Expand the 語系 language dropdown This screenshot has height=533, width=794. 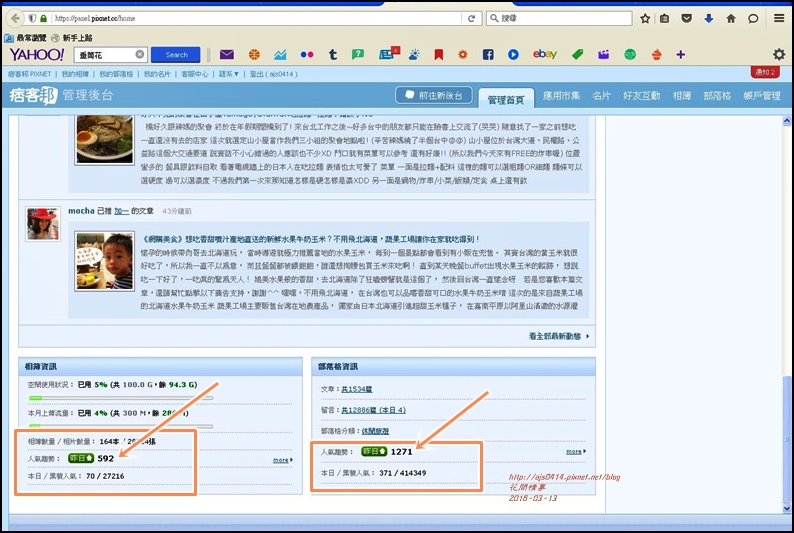pyautogui.click(x=228, y=74)
